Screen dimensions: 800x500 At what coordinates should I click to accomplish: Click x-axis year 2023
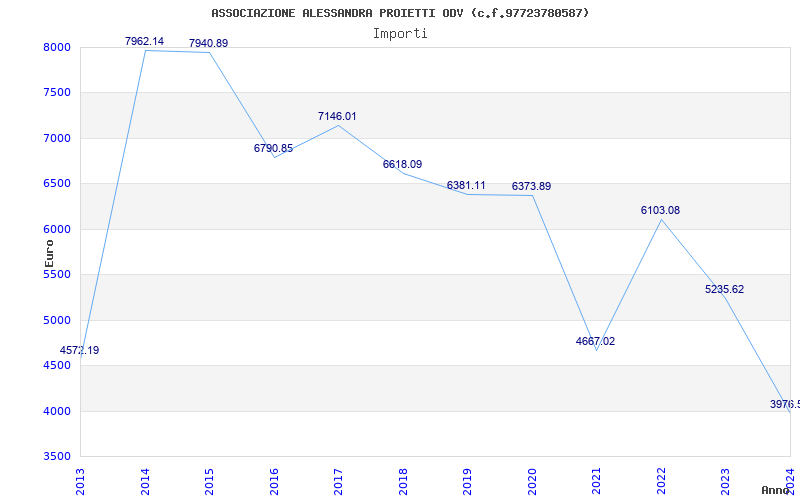[x=726, y=482]
